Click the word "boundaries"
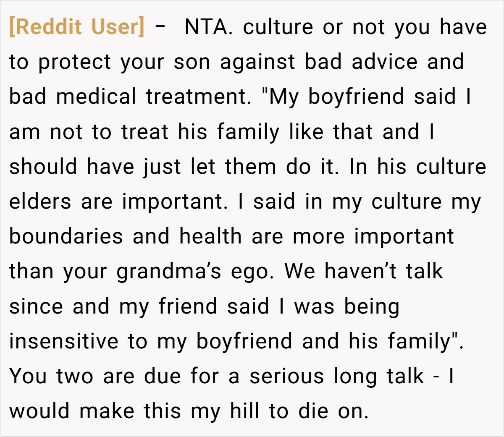The height and width of the screenshot is (437, 504). (66, 236)
